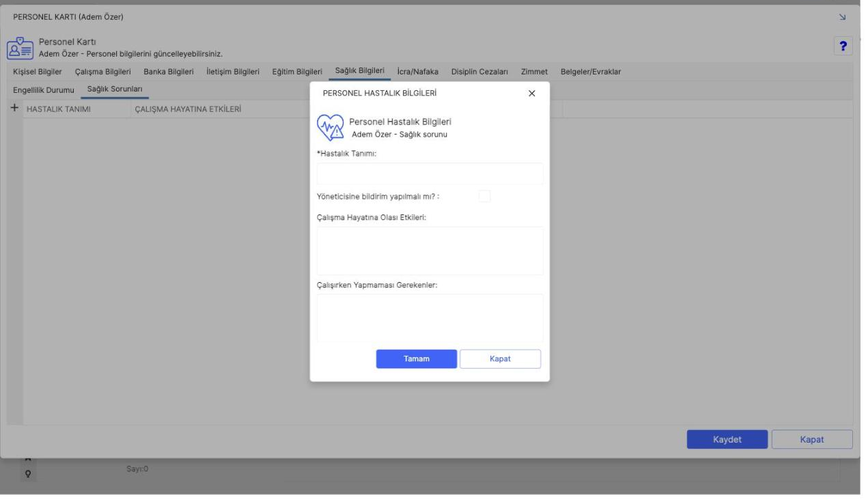Switch to the Disiplin Cezaları tab
The width and height of the screenshot is (868, 502).
[479, 72]
